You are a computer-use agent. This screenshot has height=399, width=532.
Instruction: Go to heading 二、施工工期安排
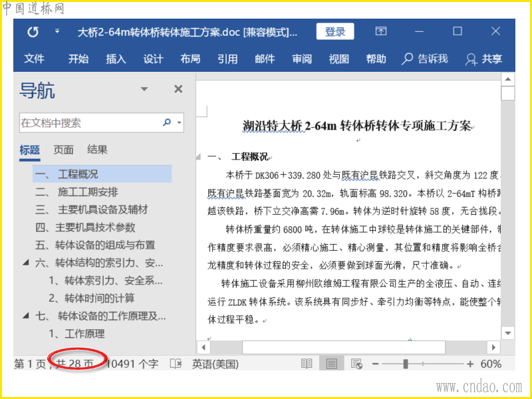tap(76, 192)
